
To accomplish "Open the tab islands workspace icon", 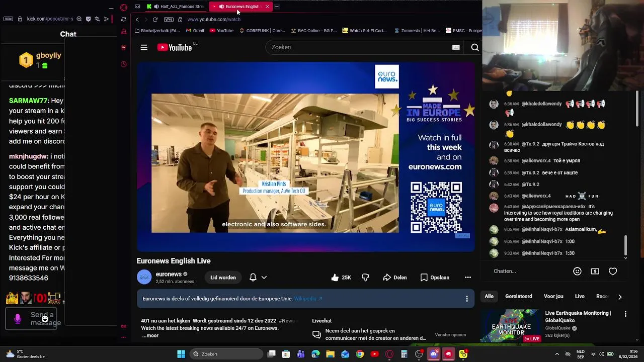I will pos(137,7).
